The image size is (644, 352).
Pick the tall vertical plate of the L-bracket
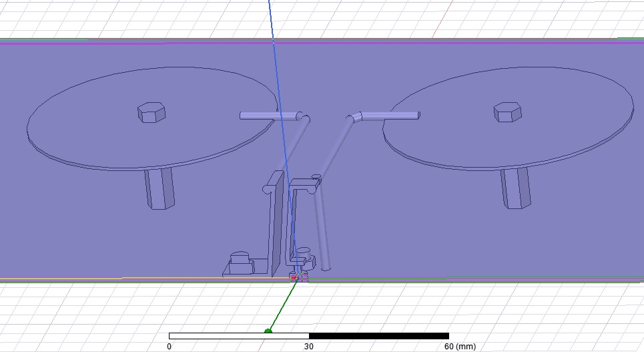pos(276,224)
